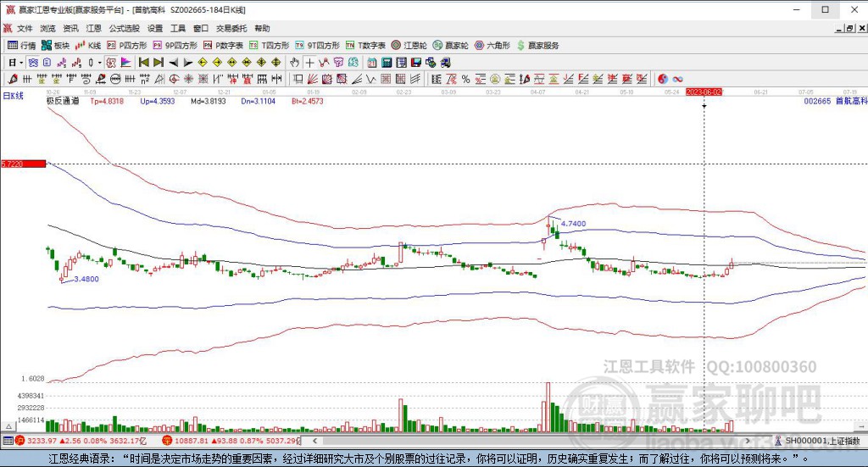This screenshot has width=868, height=467.
Task: Click the 3.4800 low price annotation
Action: [x=86, y=279]
